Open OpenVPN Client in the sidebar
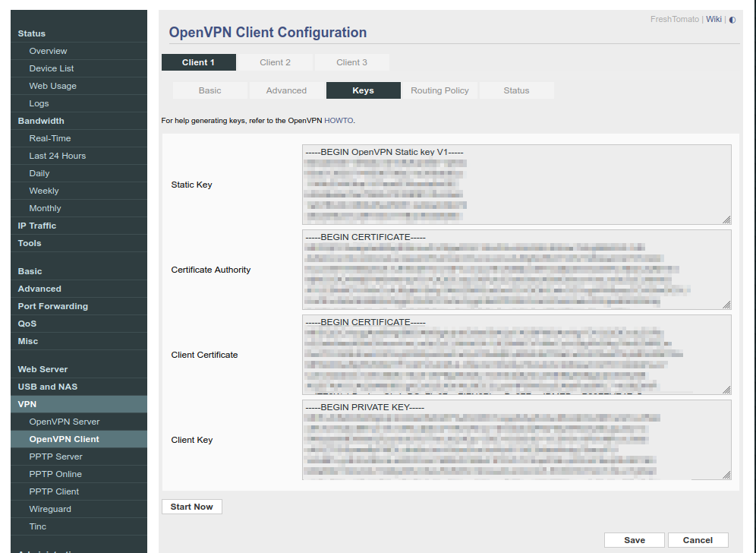The image size is (756, 553). click(x=79, y=439)
